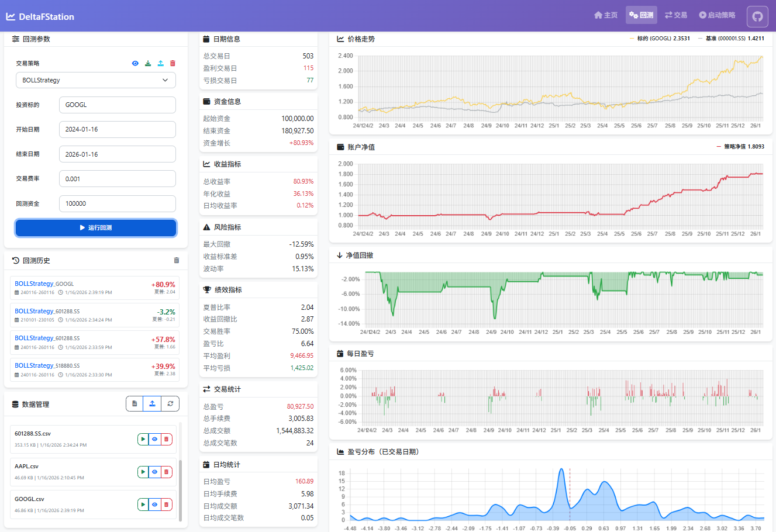Click the 夏普比率 value 2.04

(307, 308)
